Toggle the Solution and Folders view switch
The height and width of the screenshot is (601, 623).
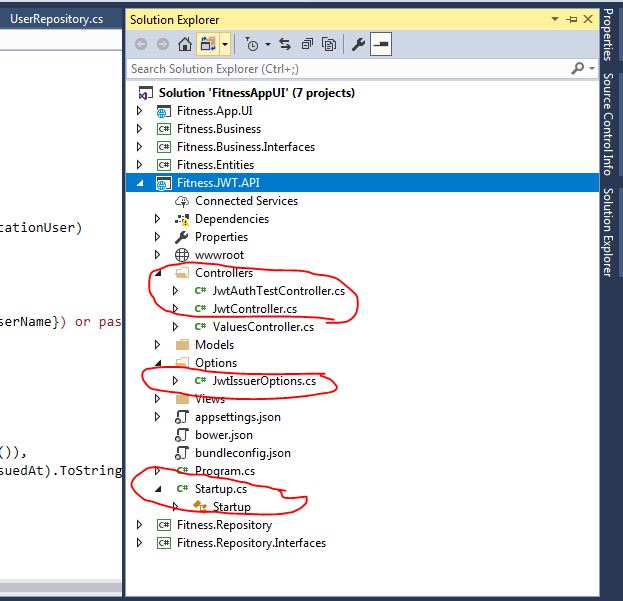pyautogui.click(x=208, y=44)
